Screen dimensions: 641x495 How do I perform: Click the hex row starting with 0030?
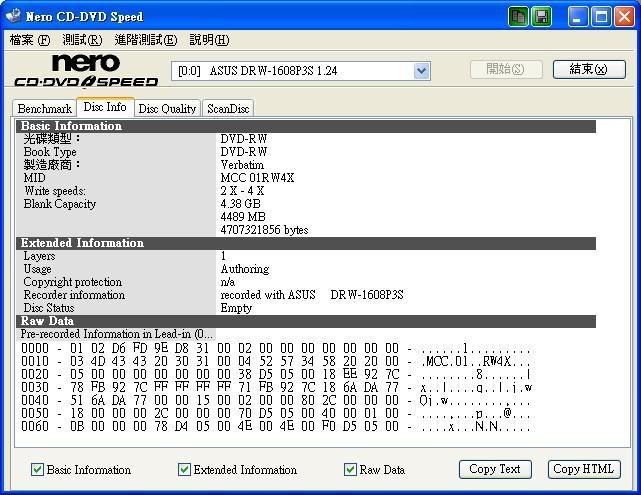click(x=276, y=387)
